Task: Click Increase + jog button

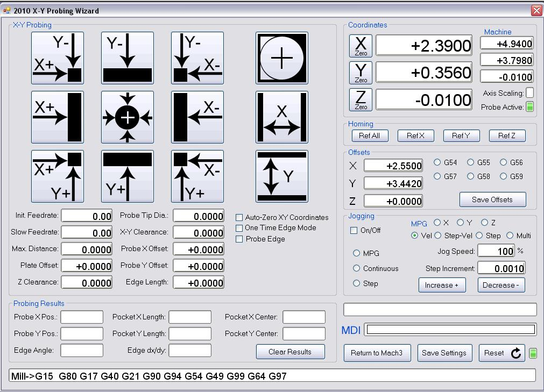Action: pos(442,285)
